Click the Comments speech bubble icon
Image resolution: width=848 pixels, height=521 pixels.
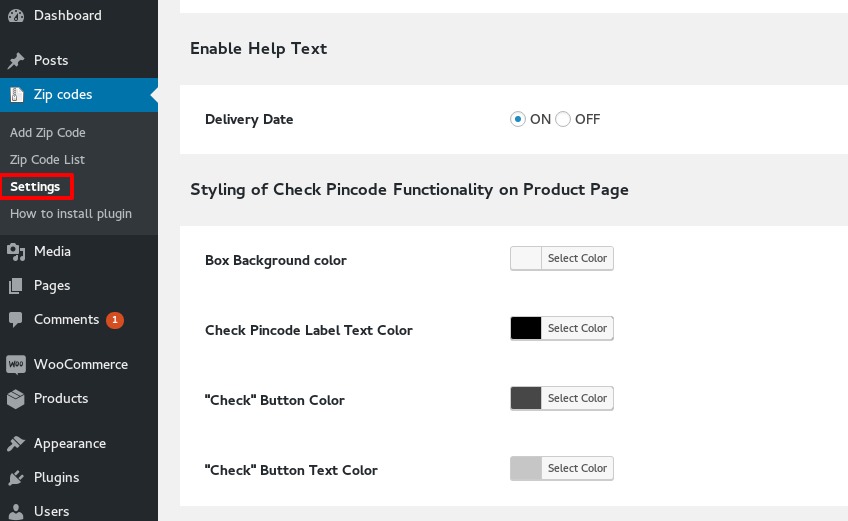[x=16, y=320]
